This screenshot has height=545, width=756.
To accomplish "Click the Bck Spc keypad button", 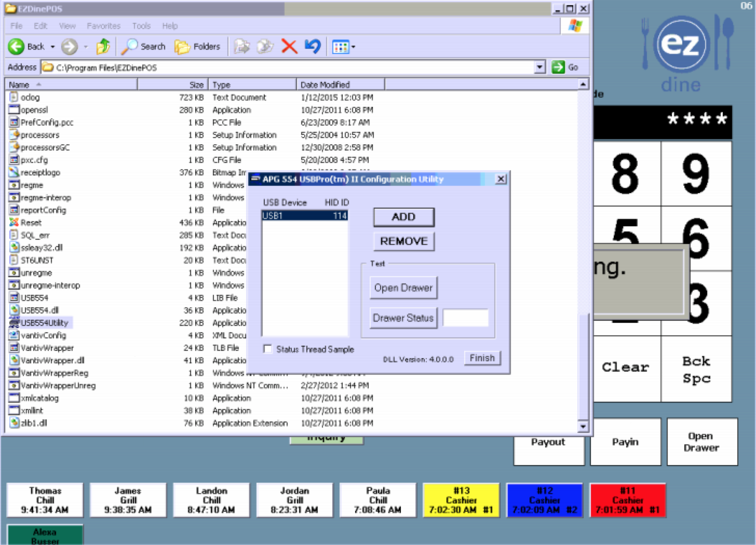I will [696, 369].
